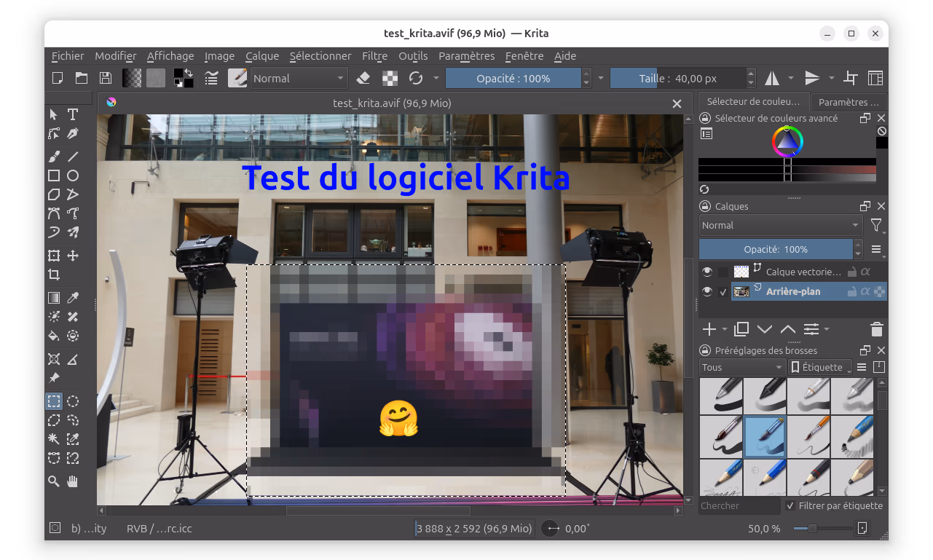Open the Tous brush tag dropdown
Image resolution: width=933 pixels, height=560 pixels.
pos(742,367)
